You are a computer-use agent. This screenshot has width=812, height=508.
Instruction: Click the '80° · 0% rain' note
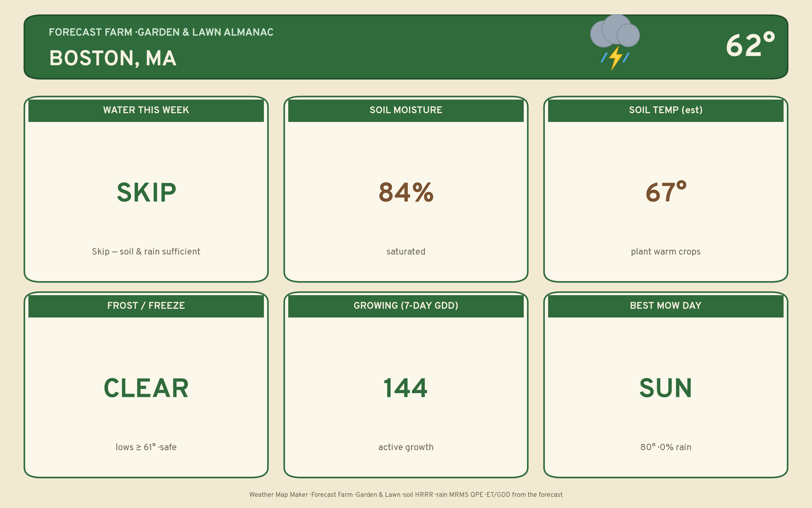click(x=666, y=447)
